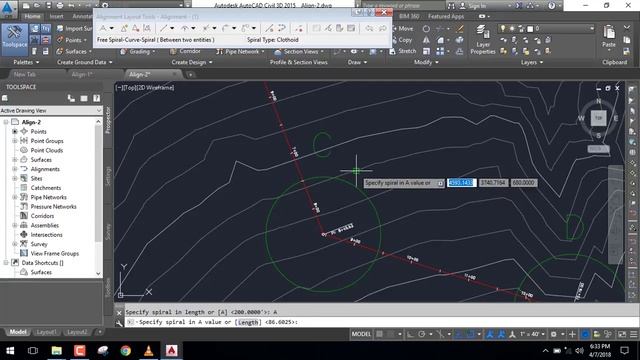Click the layer color swatch in Layers panel
This screenshot has width=640, height=360.
point(530,29)
